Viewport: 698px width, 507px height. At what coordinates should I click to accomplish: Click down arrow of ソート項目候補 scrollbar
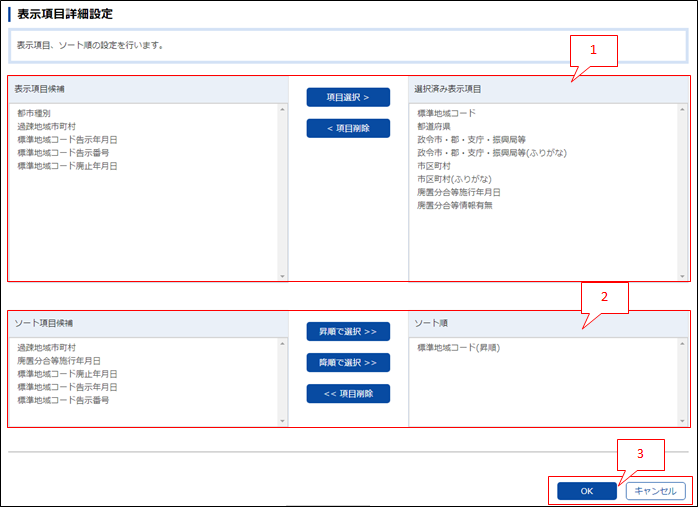(282, 421)
